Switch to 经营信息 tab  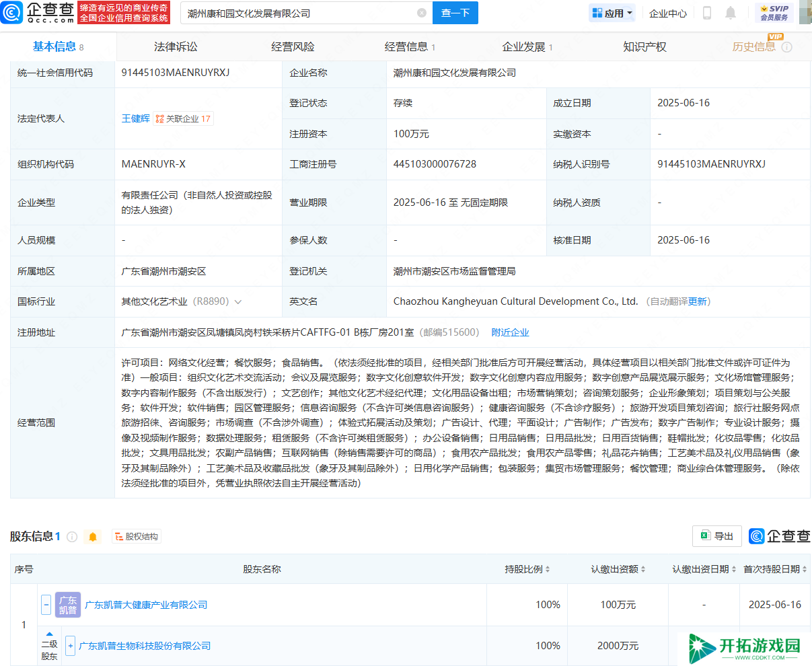click(x=410, y=46)
